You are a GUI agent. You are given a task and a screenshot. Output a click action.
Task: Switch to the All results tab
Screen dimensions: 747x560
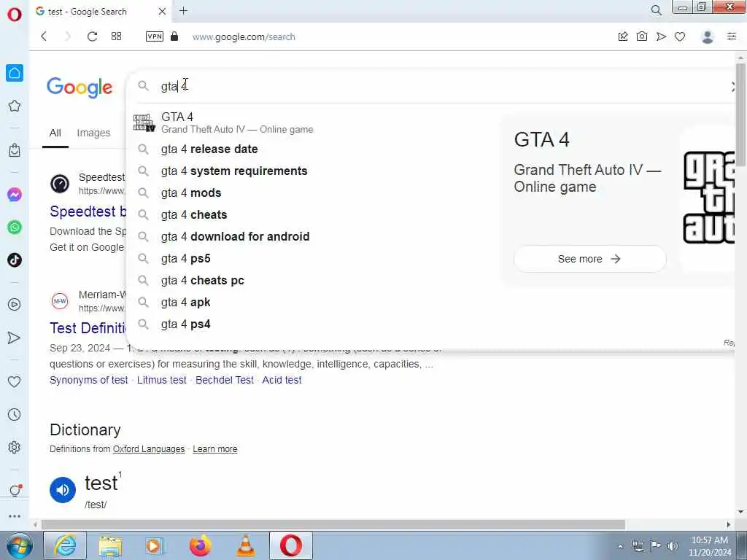tap(55, 133)
